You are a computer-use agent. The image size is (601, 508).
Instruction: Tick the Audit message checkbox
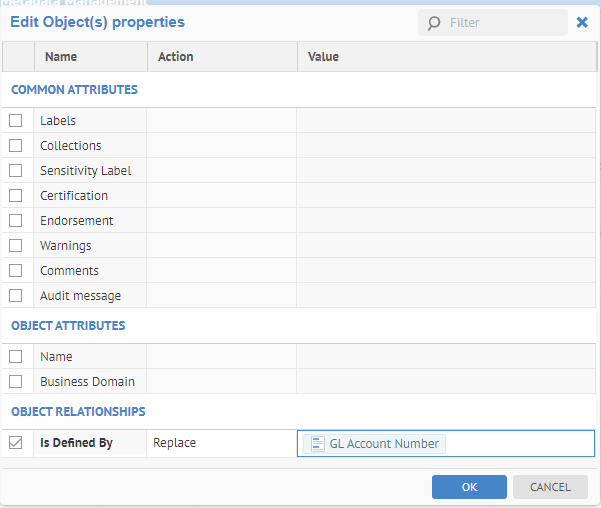(16, 296)
